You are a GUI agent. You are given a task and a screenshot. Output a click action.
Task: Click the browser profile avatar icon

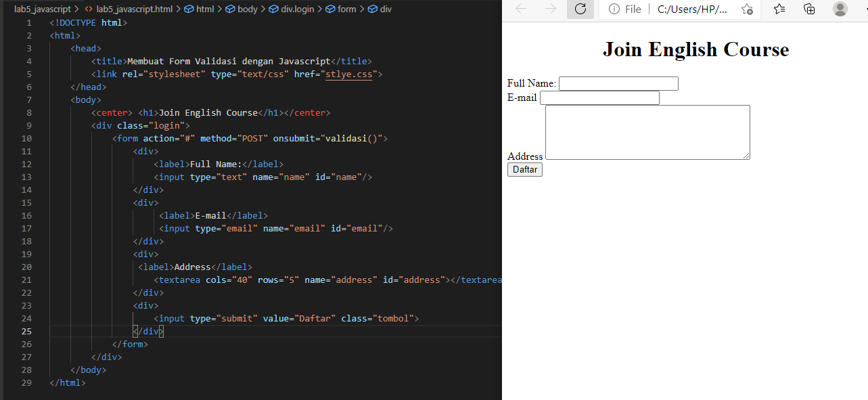[x=840, y=9]
